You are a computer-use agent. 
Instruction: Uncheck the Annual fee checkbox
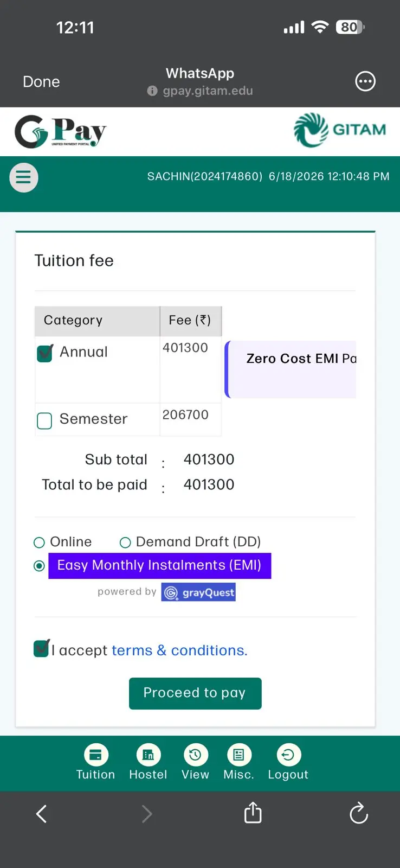(45, 353)
